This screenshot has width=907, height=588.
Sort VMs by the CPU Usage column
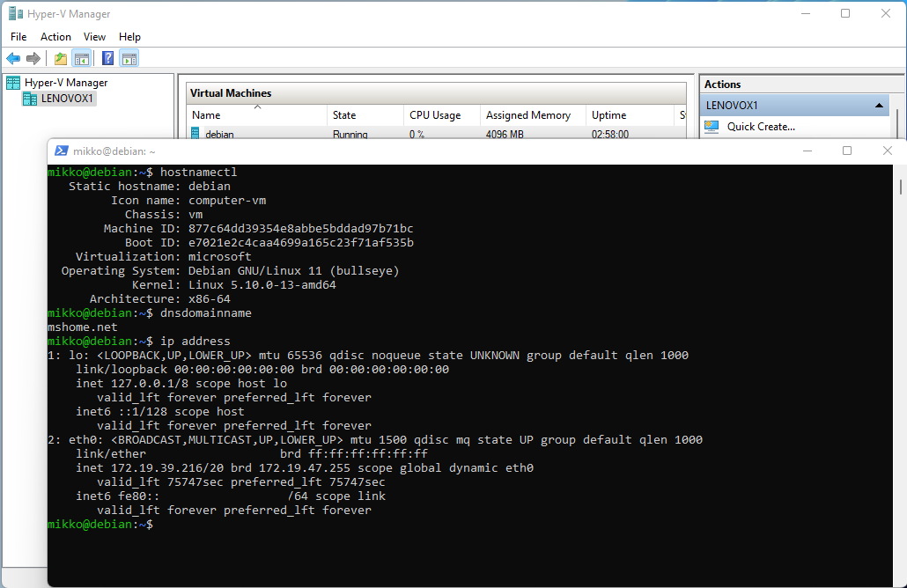pos(435,115)
